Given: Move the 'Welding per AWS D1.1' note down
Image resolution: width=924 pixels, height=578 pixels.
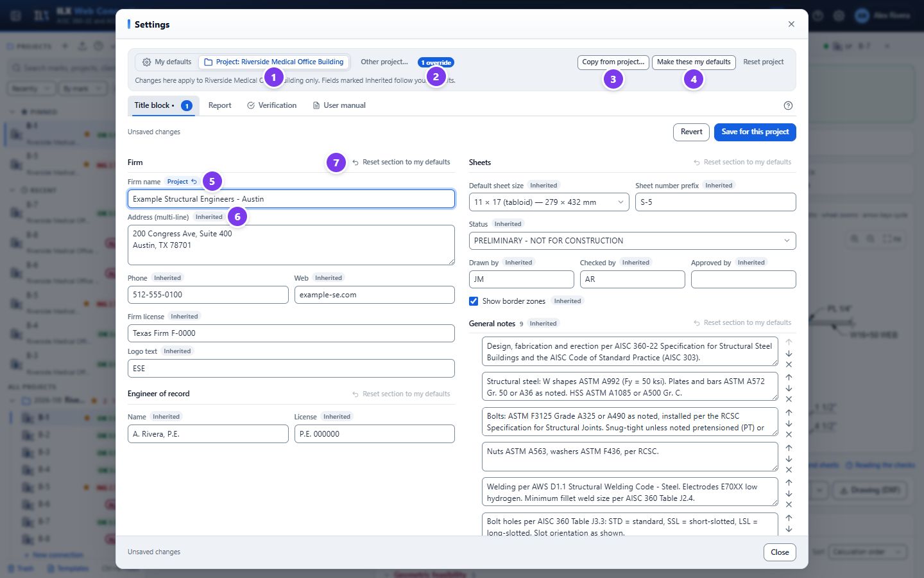Looking at the screenshot, I should tap(789, 493).
